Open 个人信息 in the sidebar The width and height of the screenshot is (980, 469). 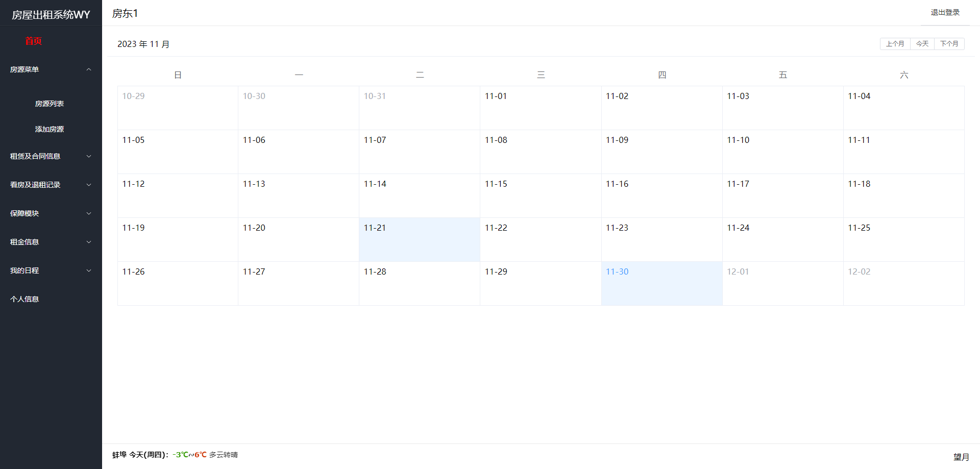(24, 299)
